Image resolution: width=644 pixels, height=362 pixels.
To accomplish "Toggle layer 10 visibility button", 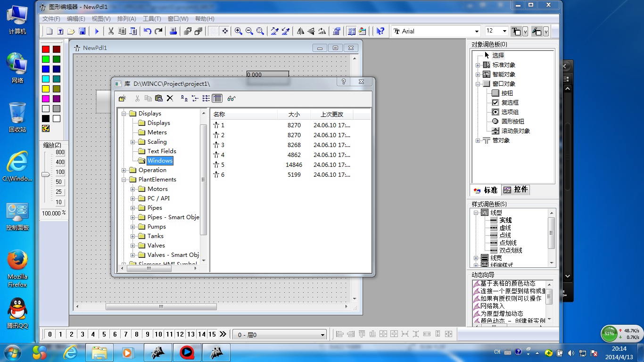I will point(158,334).
